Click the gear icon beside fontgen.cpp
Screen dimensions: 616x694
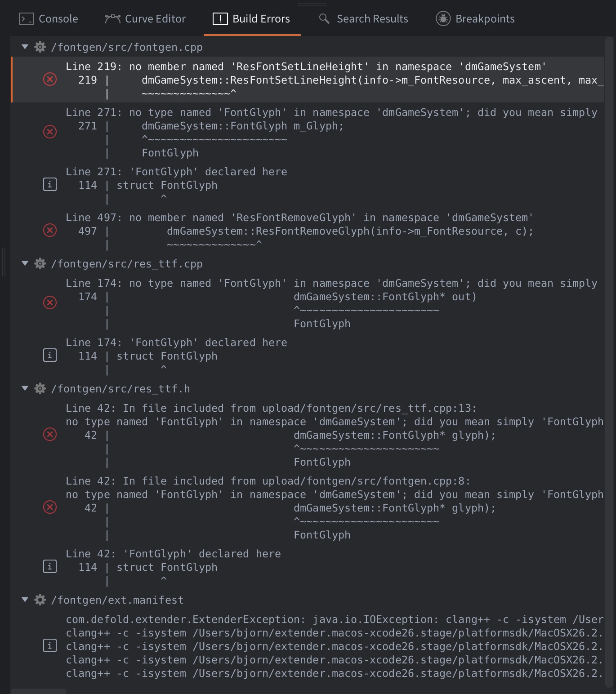(40, 47)
